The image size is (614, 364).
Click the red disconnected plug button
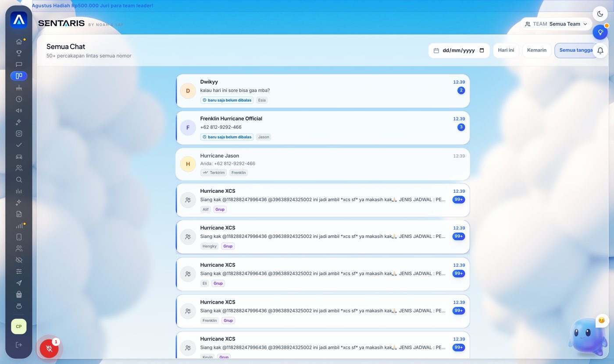click(49, 349)
